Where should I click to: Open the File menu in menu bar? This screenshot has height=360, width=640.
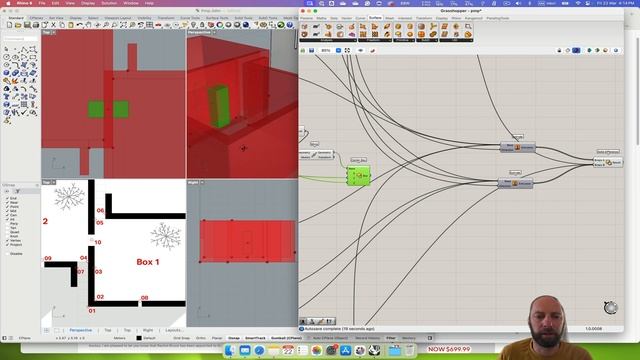(42, 3)
